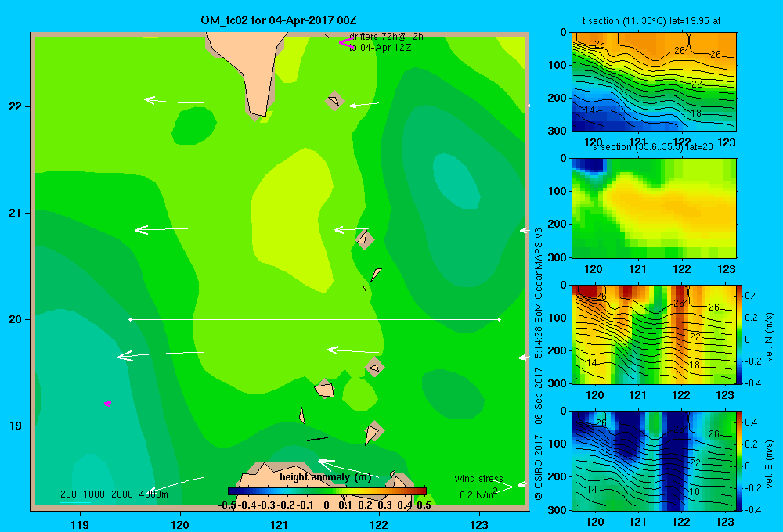
Task: Select the magenta drifter symbol beside the drifters legend
Action: [345, 43]
